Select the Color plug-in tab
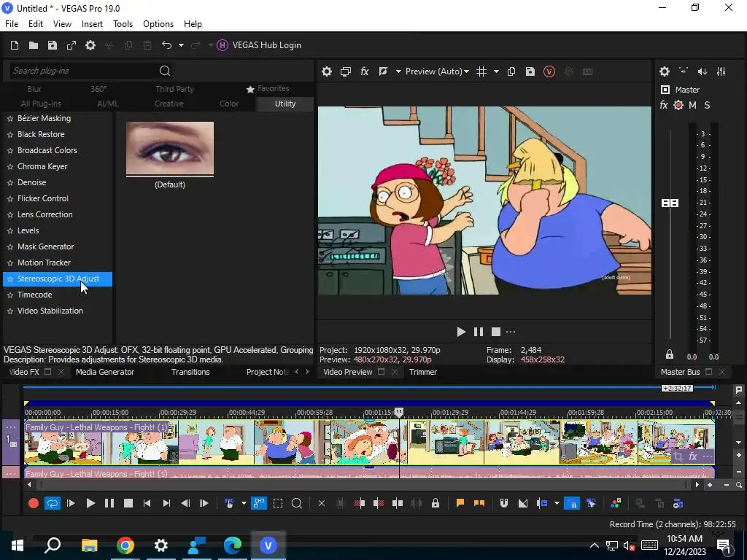Viewport: 747px width, 560px height. [x=229, y=104]
